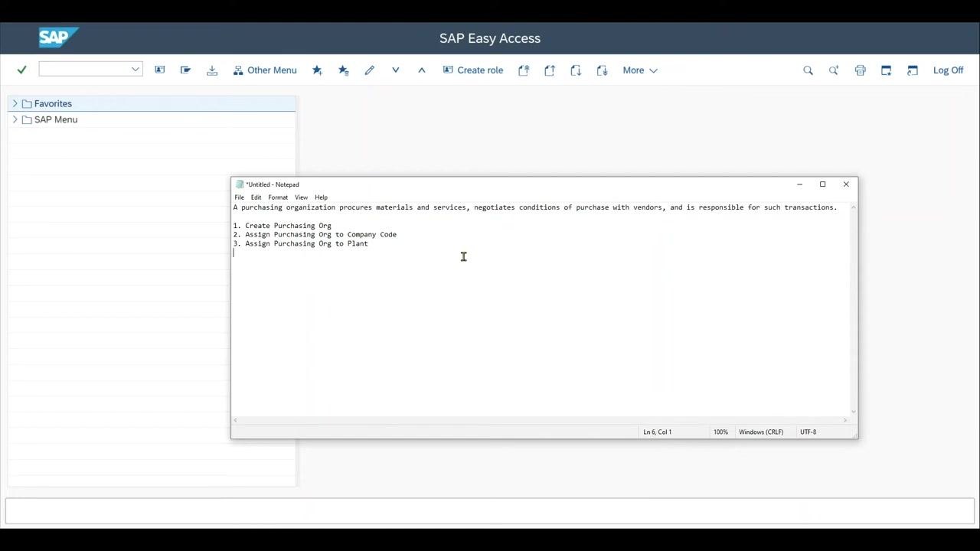Click the Log Off button
The image size is (980, 551).
[948, 70]
